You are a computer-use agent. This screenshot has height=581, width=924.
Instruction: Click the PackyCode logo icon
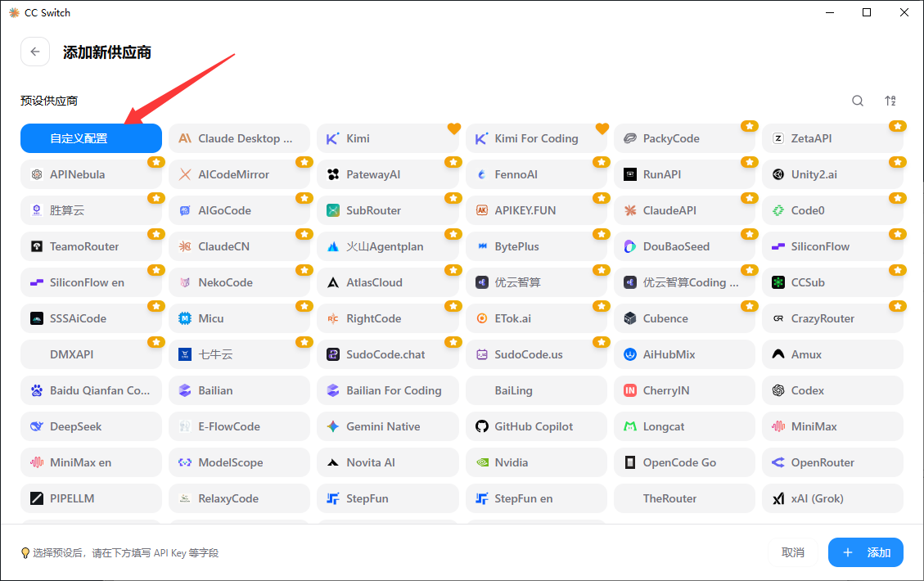pyautogui.click(x=630, y=138)
